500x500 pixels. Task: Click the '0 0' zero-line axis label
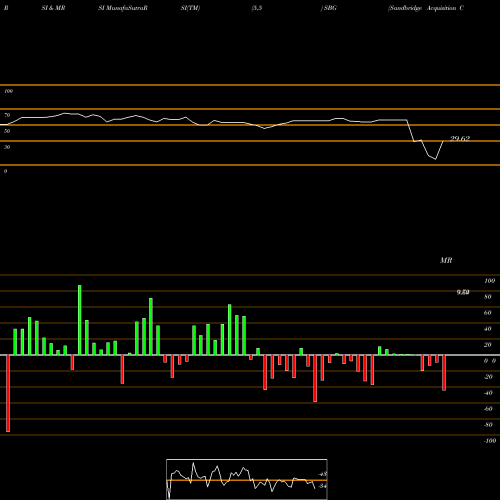(490, 361)
